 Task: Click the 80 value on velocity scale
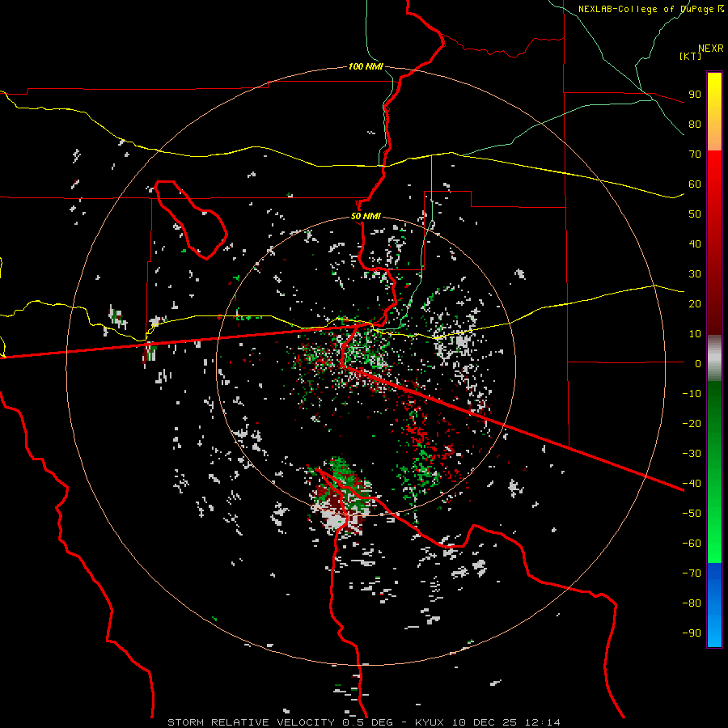[x=695, y=124]
